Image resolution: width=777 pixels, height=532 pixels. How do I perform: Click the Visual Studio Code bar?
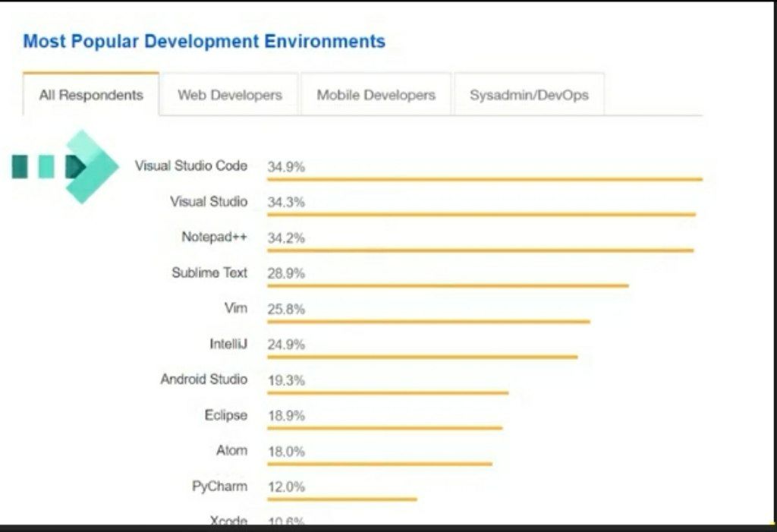pyautogui.click(x=485, y=179)
